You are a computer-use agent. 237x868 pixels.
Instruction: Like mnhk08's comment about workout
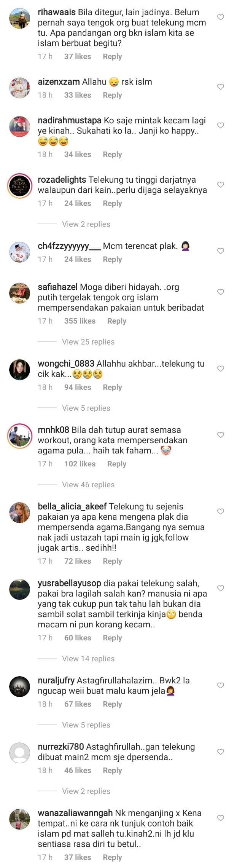click(220, 435)
